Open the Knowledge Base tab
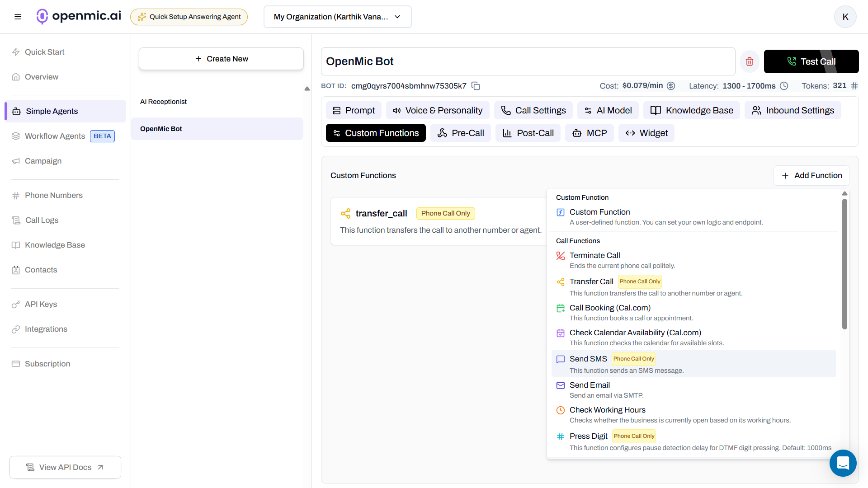 (692, 110)
